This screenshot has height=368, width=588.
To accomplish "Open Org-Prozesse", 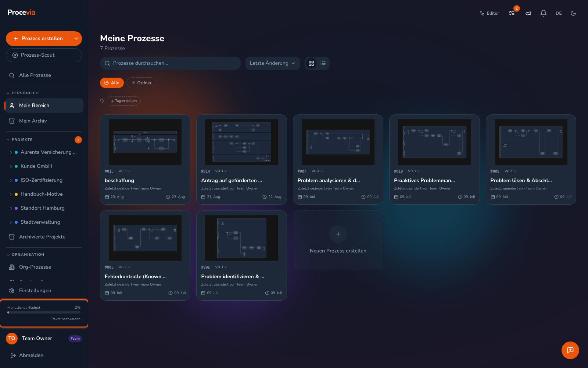I will click(x=44, y=267).
